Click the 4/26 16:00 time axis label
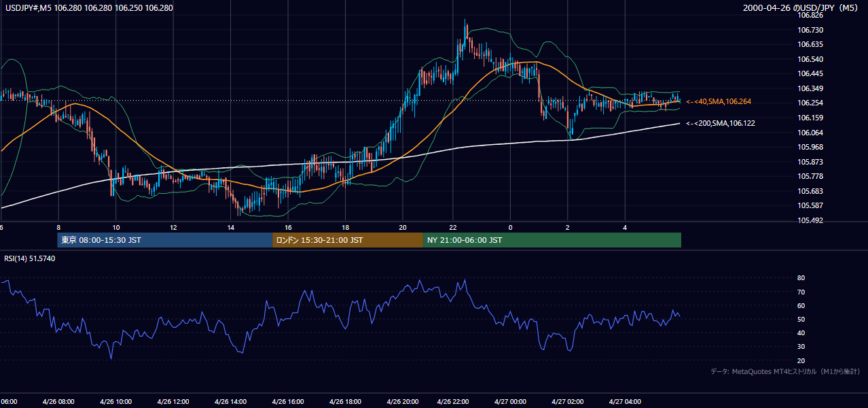 click(288, 402)
